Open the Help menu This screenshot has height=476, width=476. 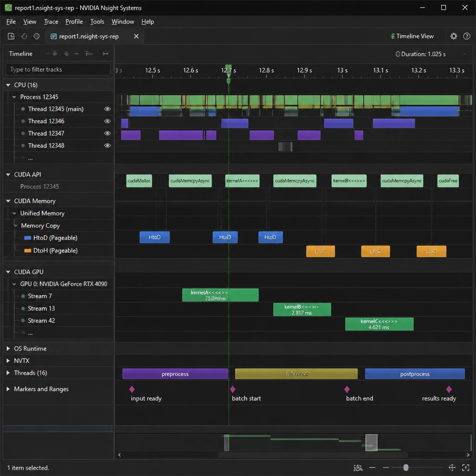[x=147, y=21]
